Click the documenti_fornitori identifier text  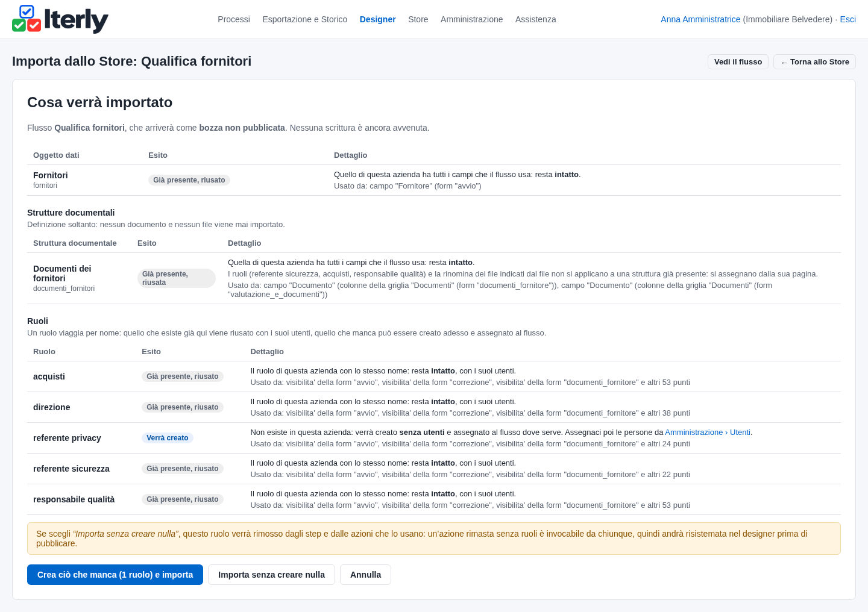pos(64,289)
